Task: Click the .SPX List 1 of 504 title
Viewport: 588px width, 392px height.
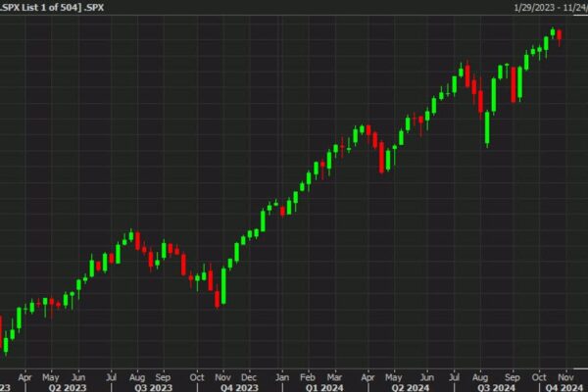Action: click(52, 7)
